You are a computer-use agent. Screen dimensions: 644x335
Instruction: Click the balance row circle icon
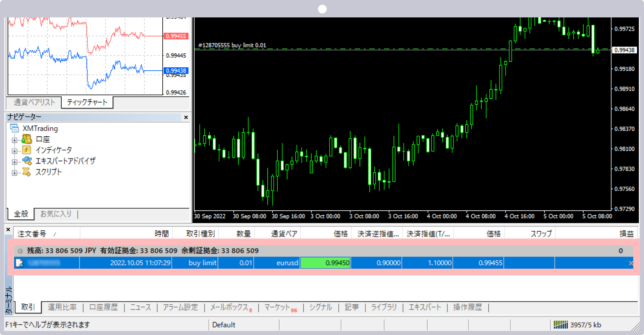20,251
